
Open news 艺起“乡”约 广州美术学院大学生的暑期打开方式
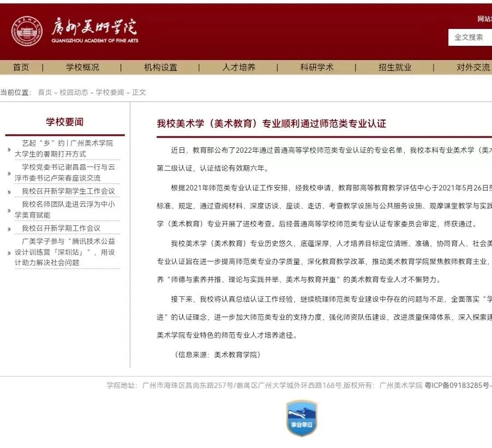pos(64,148)
